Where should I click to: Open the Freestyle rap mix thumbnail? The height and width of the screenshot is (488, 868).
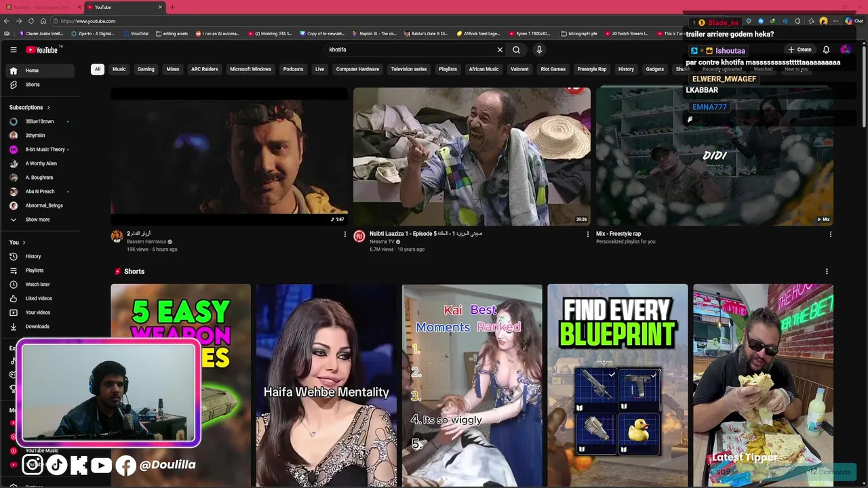[714, 157]
